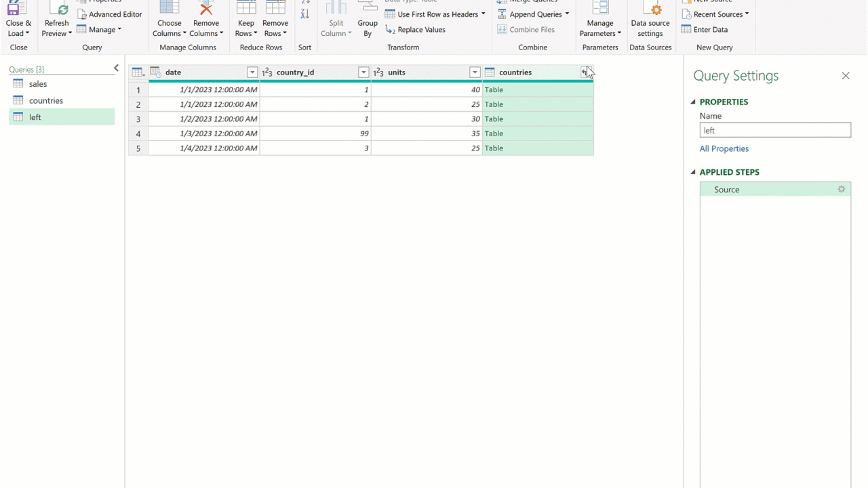Open the date column filter dropdown

coord(252,73)
